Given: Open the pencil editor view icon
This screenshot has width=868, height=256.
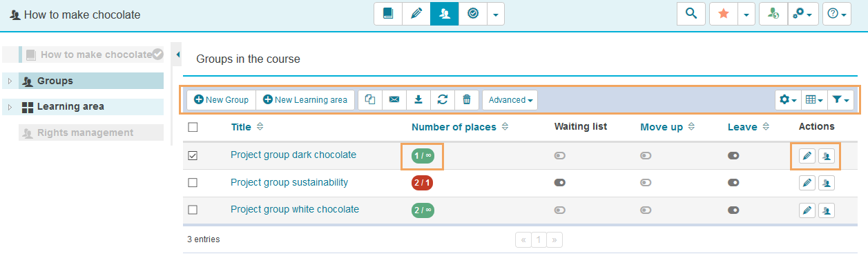Looking at the screenshot, I should (x=416, y=14).
